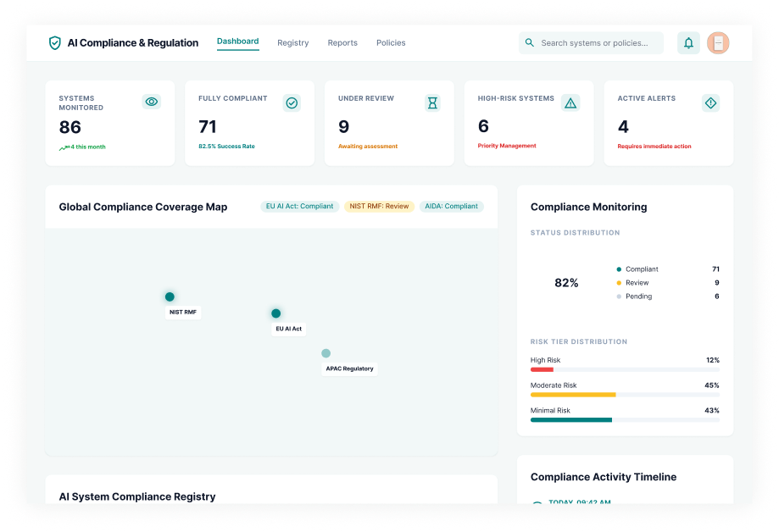Click the EU AI Act: Compliant badge
This screenshot has height=532, width=779.
[299, 207]
